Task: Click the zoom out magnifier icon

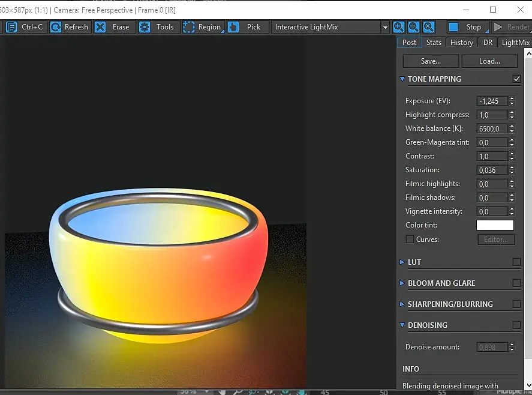Action: [x=414, y=27]
